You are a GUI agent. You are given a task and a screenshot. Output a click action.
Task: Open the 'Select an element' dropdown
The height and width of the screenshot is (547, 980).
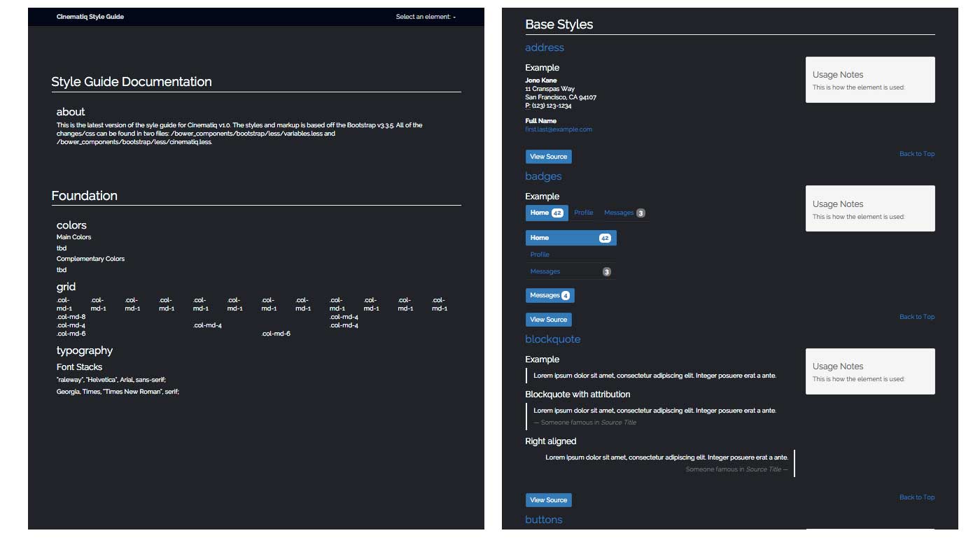pos(426,17)
